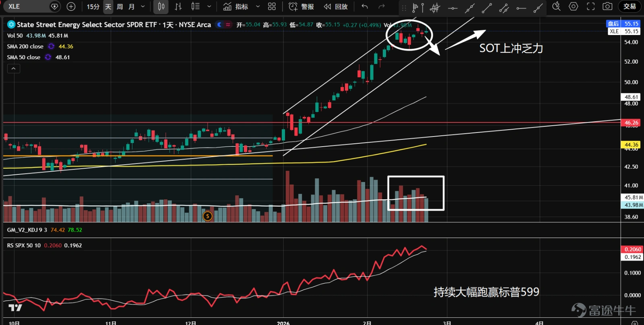The image size is (644, 325).
Task: Toggle fullscreen mode icon
Action: click(x=590, y=6)
